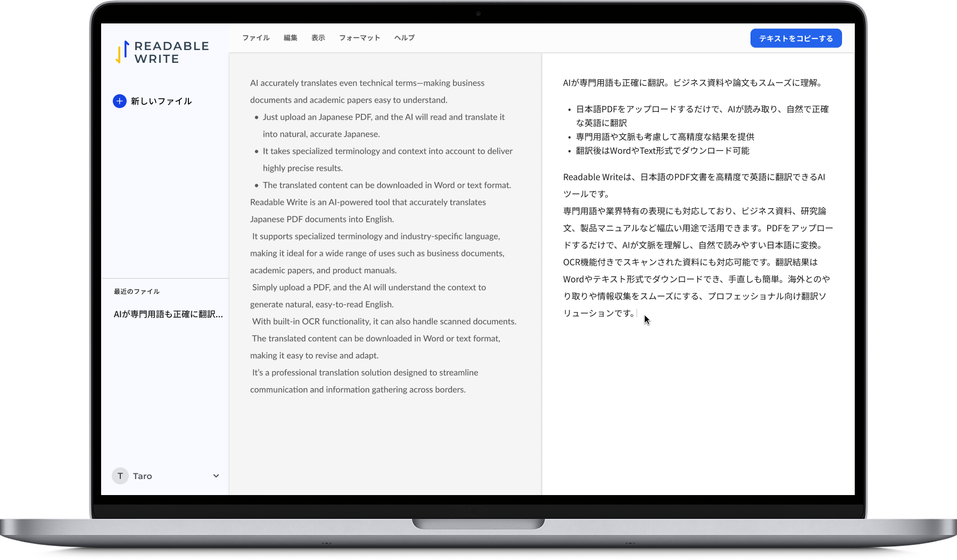
Task: Click line 'Simply upload a PDF, and the AI'
Action: (369, 287)
